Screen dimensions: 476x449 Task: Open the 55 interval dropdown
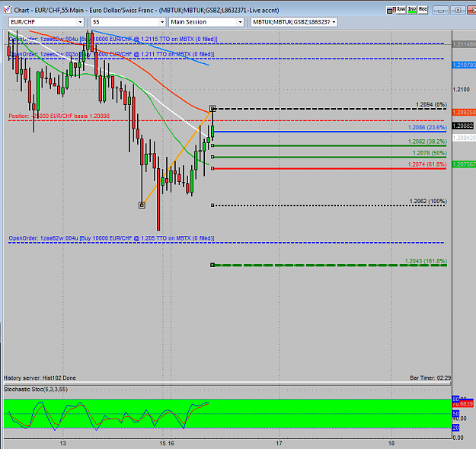[162, 22]
